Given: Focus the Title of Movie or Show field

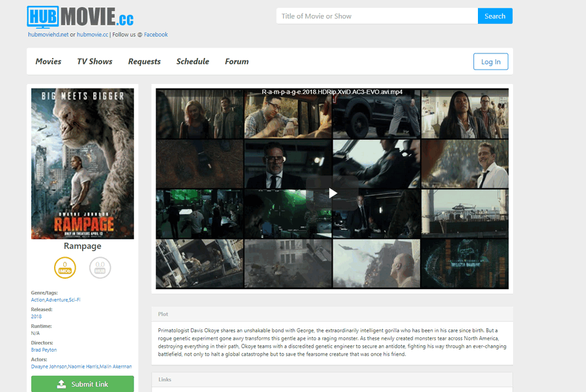Looking at the screenshot, I should click(x=377, y=16).
